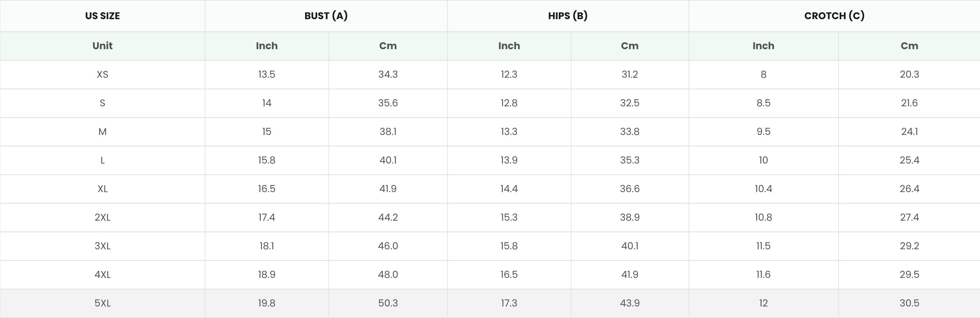The width and height of the screenshot is (980, 318).
Task: Click the 3XL size row label
Action: pyautogui.click(x=102, y=246)
